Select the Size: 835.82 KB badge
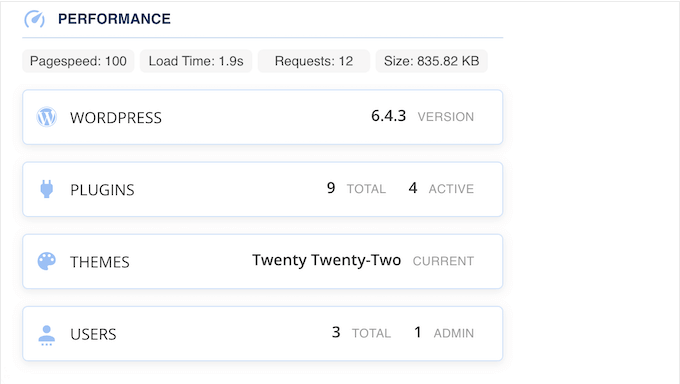 [432, 61]
